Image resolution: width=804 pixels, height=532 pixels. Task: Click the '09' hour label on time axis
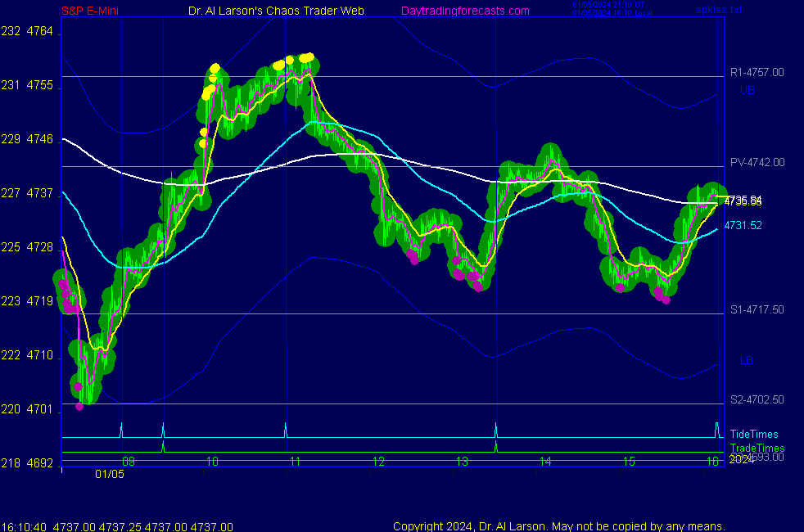coord(129,462)
